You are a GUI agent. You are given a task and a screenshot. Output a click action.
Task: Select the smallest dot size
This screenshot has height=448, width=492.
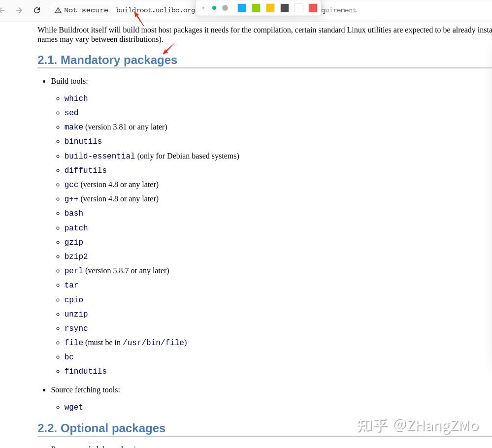[x=203, y=8]
